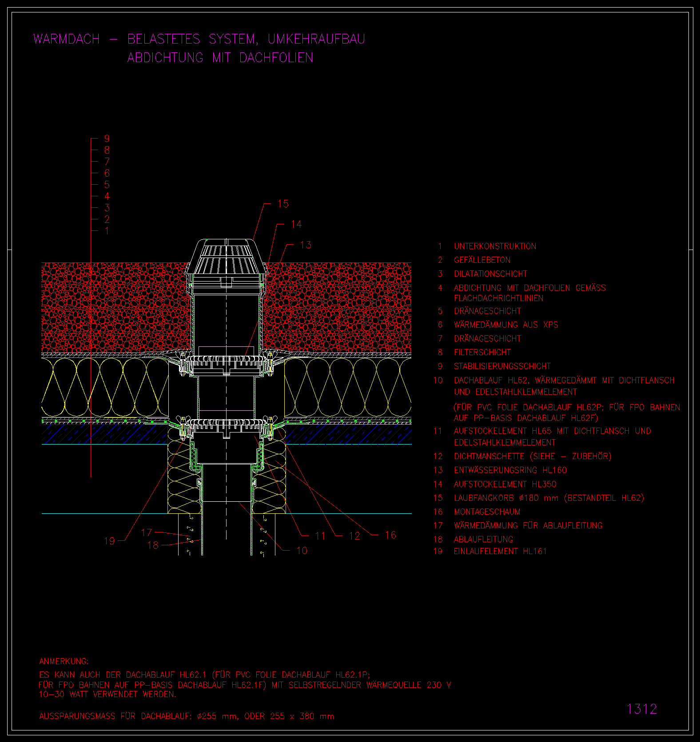Click legend line starting 'DACHABLAUF HL62, WÄRMEGEDÄMMT'
Screen dimensions: 700x742
click(x=564, y=380)
